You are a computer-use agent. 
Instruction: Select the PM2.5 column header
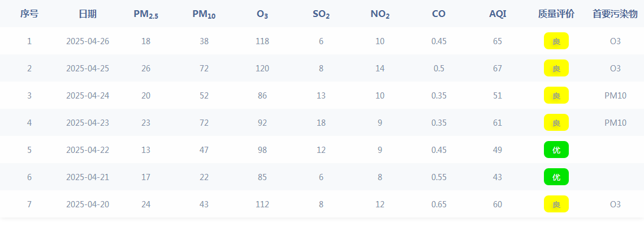coord(146,14)
